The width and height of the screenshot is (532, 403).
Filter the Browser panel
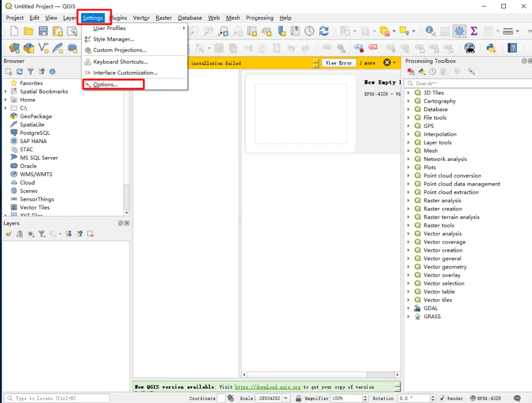coord(31,71)
